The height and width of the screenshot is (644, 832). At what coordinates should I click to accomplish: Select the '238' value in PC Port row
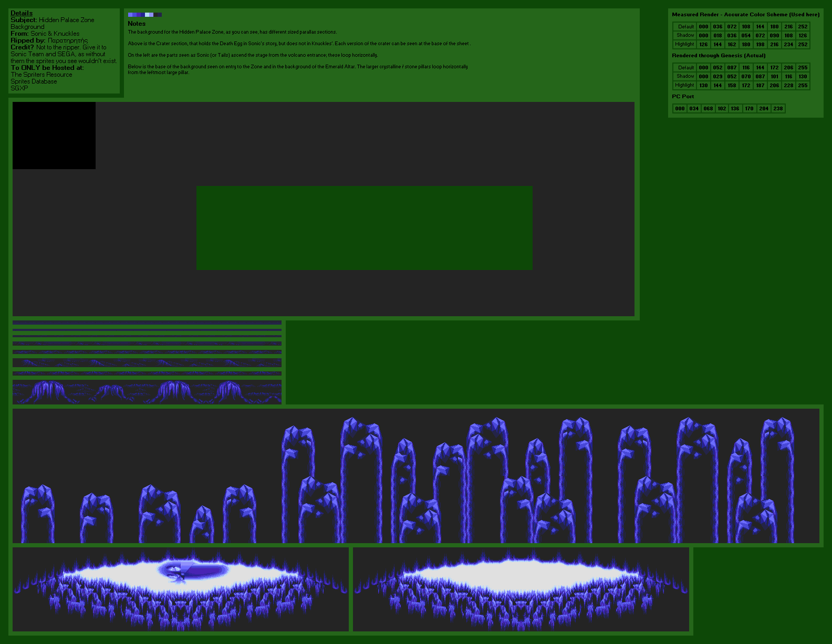[778, 109]
